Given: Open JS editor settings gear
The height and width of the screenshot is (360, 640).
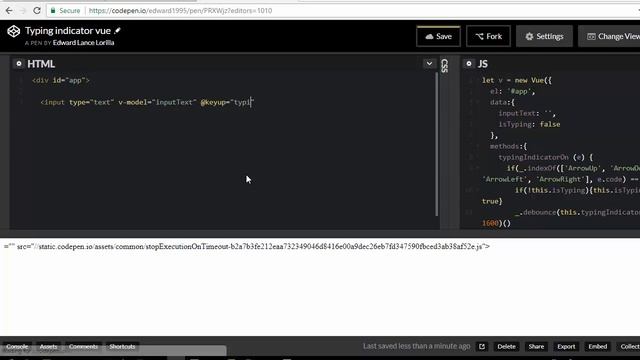Looking at the screenshot, I should tap(469, 64).
